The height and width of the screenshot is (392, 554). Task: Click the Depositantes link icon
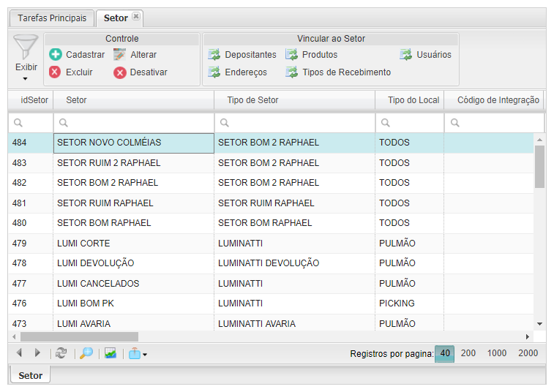(x=214, y=54)
